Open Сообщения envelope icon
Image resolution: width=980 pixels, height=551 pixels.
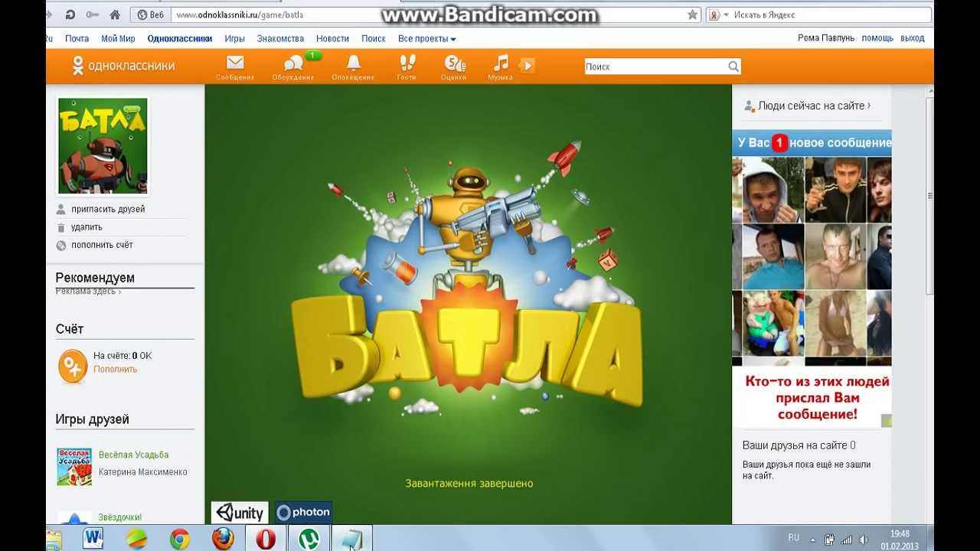click(x=235, y=64)
